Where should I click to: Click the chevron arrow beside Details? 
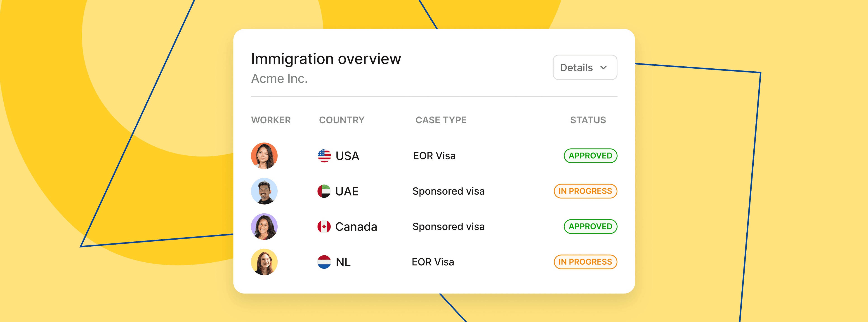tap(604, 68)
